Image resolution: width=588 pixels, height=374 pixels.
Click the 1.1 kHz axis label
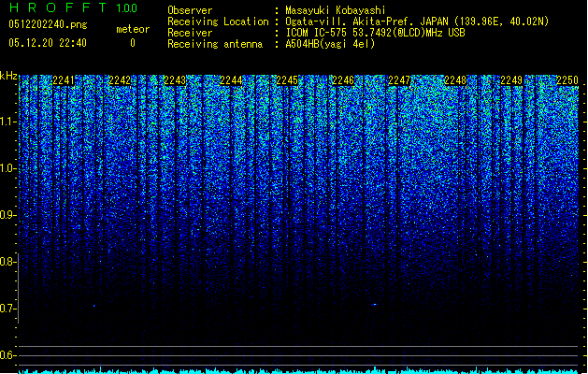(x=7, y=122)
